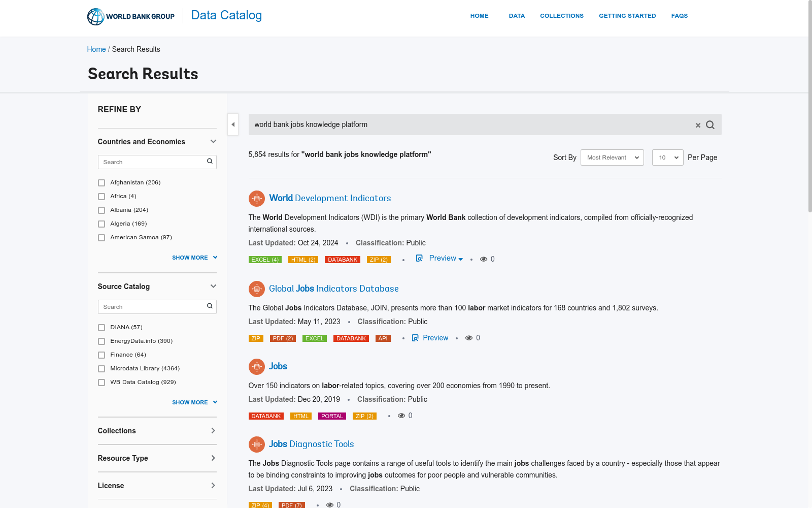Screen dimensions: 812x508
Task: Check the Finance (64) source filter
Action: pos(101,355)
